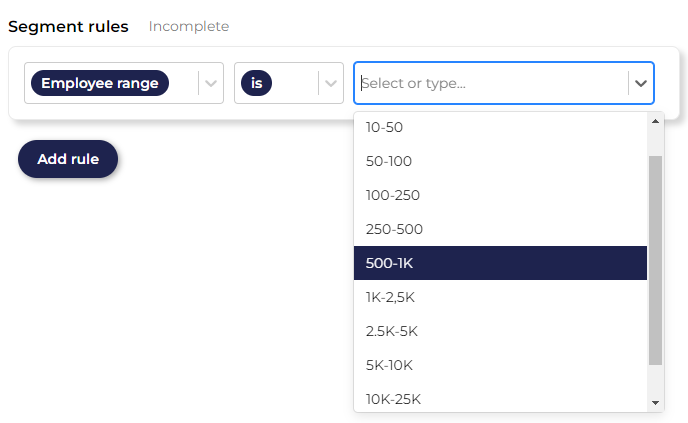The width and height of the screenshot is (688, 423).
Task: Choose the 50-100 option
Action: tap(389, 161)
